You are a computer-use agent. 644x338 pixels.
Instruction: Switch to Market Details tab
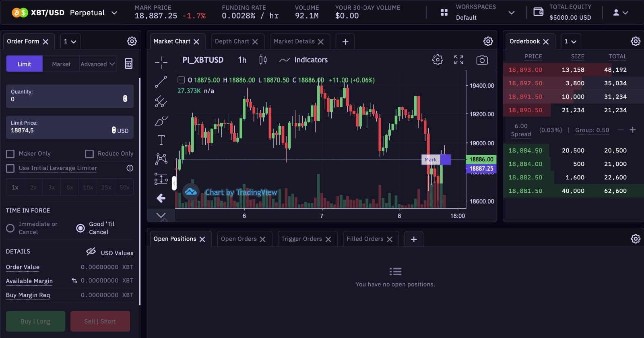pos(294,41)
